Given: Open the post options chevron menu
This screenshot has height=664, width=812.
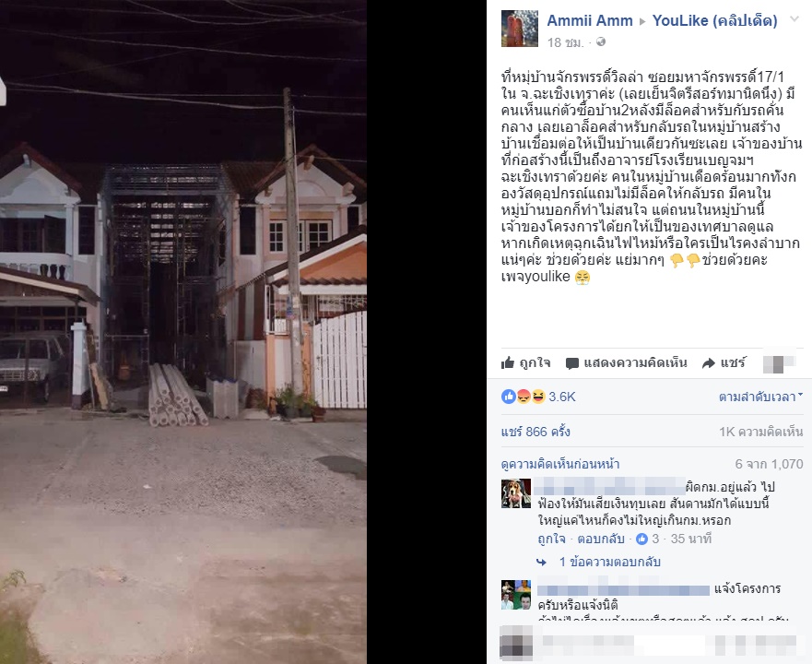Looking at the screenshot, I should pyautogui.click(x=794, y=19).
